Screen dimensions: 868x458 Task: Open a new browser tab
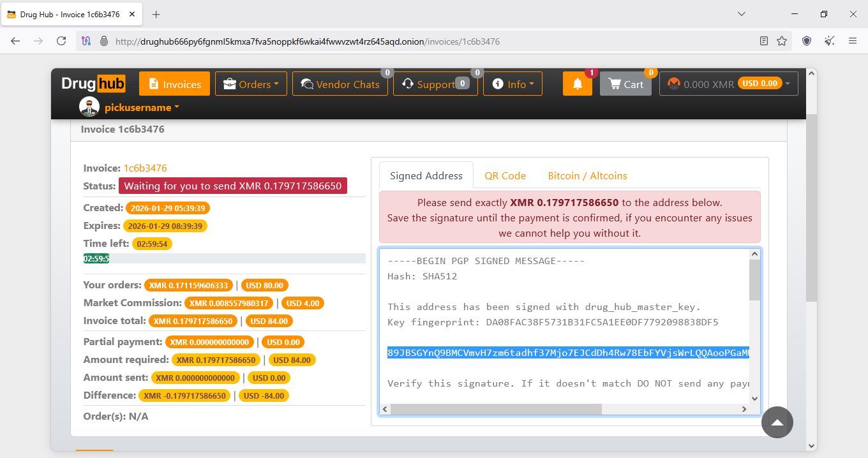coord(156,14)
